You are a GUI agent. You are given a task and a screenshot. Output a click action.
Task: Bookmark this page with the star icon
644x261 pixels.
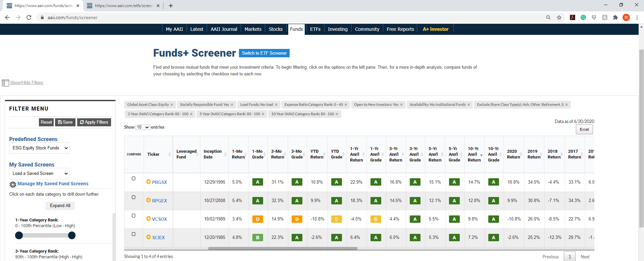coord(559,17)
